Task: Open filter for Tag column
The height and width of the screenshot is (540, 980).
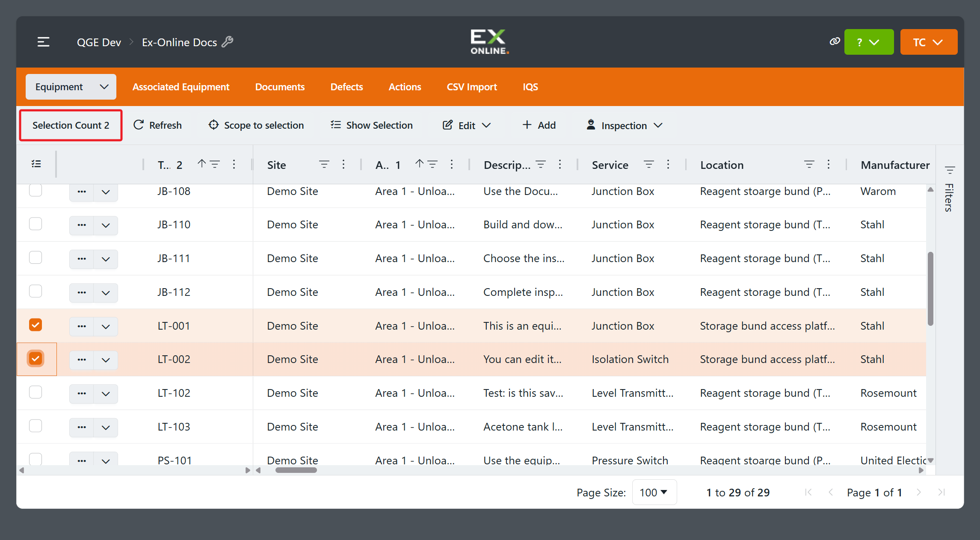Action: click(215, 164)
